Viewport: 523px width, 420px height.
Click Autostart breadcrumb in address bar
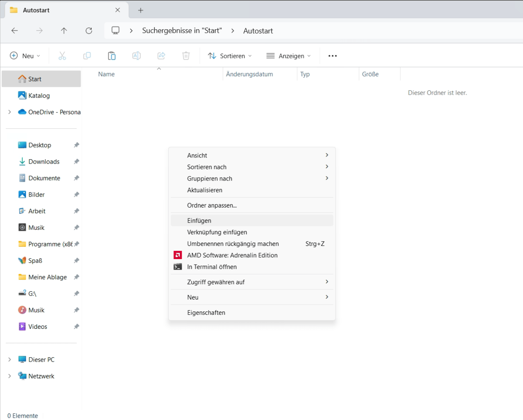pos(258,31)
